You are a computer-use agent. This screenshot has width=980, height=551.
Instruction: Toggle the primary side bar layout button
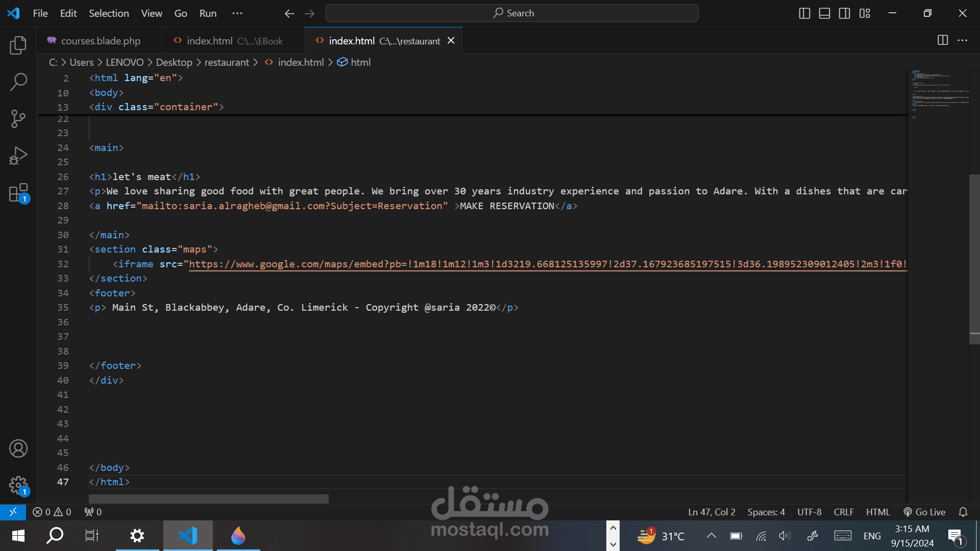(x=804, y=13)
